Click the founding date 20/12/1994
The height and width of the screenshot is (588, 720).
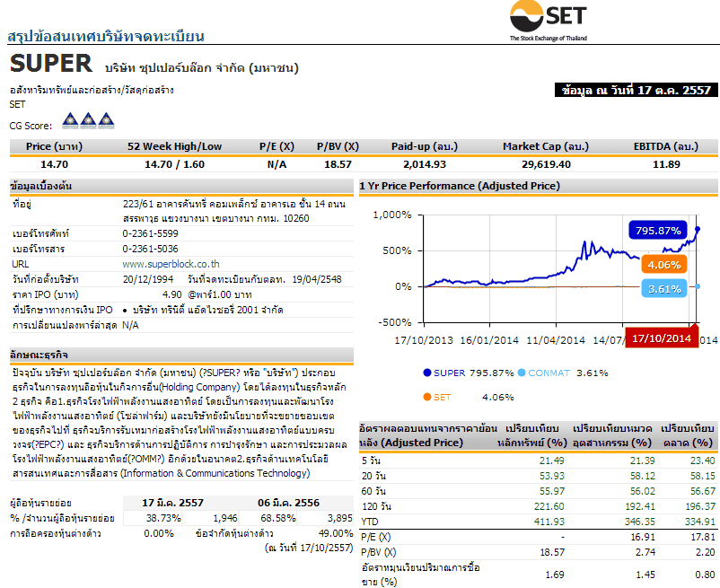point(148,279)
